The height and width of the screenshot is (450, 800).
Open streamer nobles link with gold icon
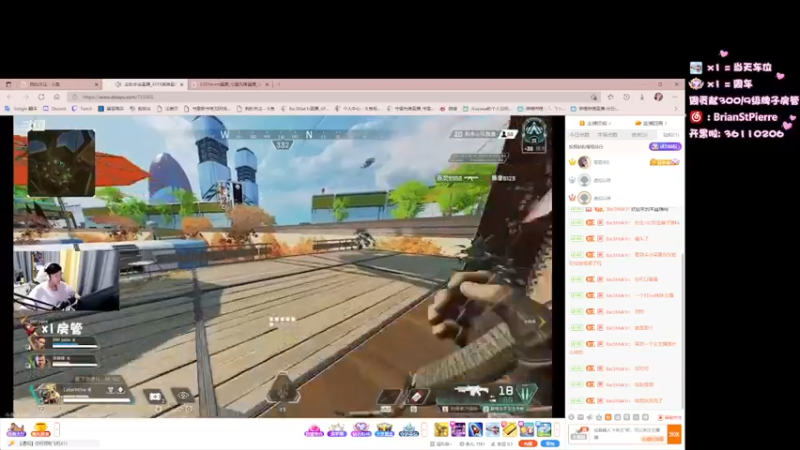(651, 123)
